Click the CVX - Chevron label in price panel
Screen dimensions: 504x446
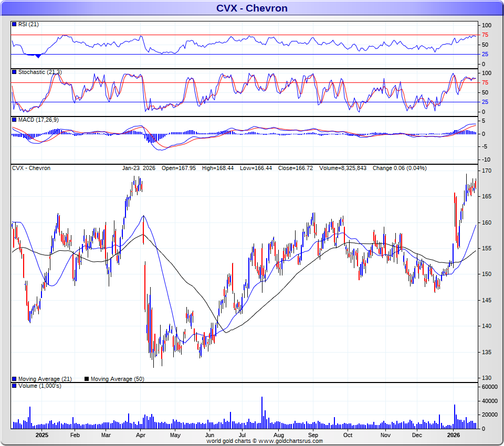tap(31, 168)
